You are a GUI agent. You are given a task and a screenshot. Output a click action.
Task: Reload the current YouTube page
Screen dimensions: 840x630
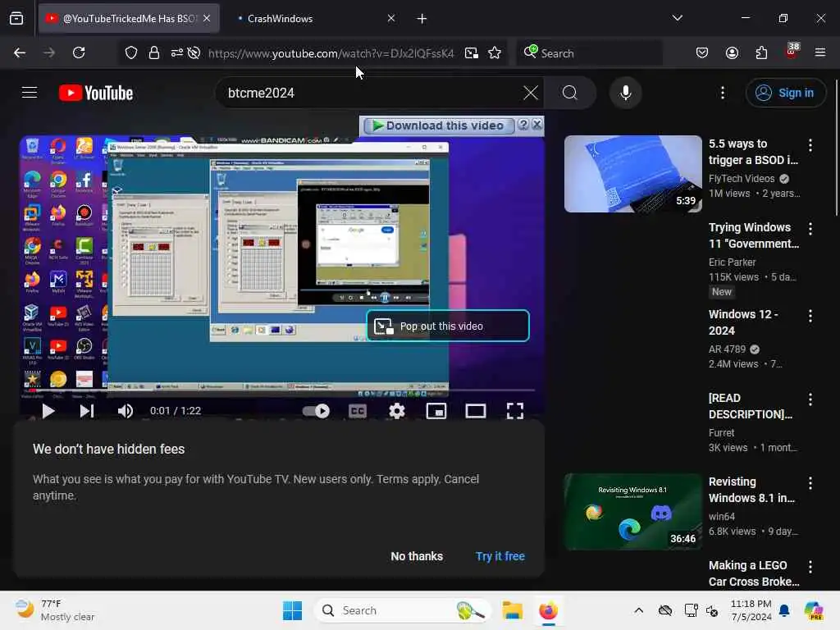pos(79,52)
